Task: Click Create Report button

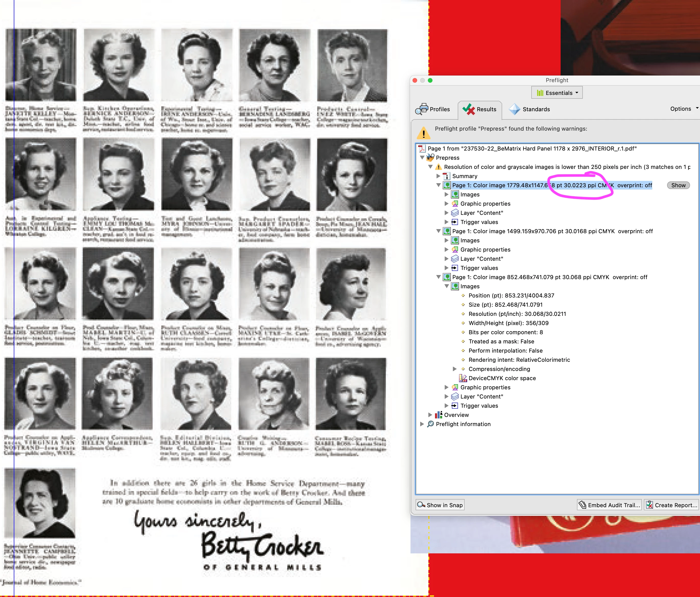Action: 671,505
